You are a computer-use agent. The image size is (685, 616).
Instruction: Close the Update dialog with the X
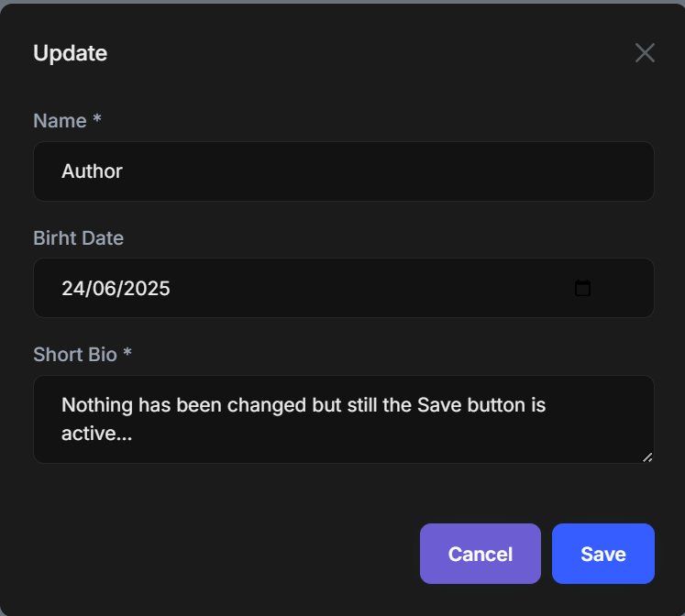[x=645, y=53]
